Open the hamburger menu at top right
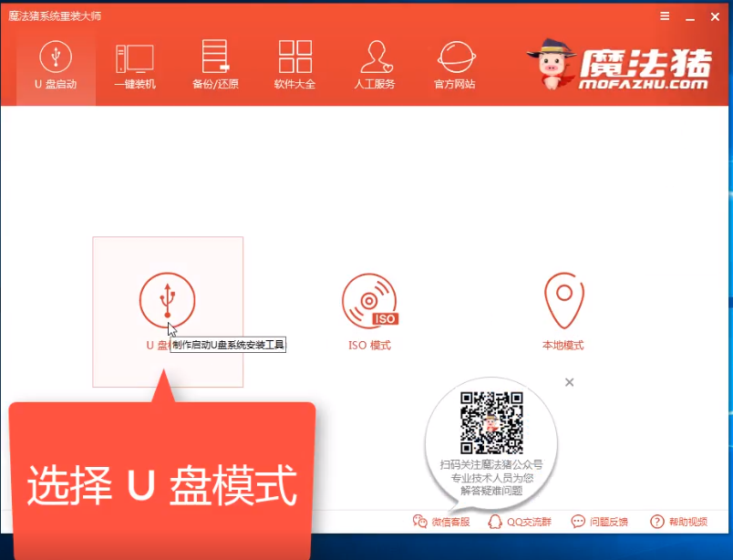Viewport: 733px width, 560px height. point(664,16)
